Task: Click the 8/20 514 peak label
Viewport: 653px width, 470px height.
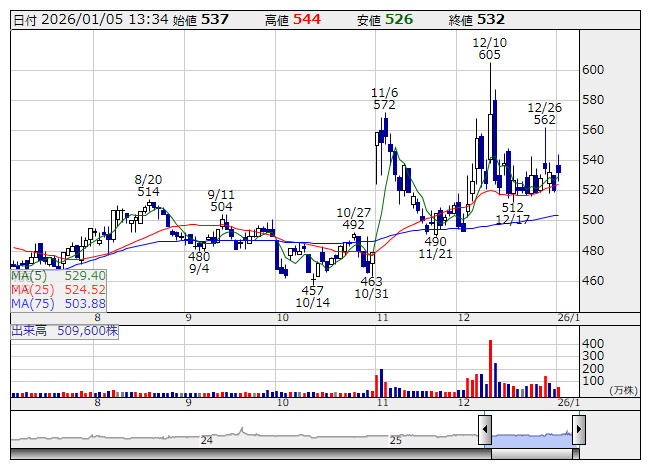Action: pyautogui.click(x=148, y=186)
